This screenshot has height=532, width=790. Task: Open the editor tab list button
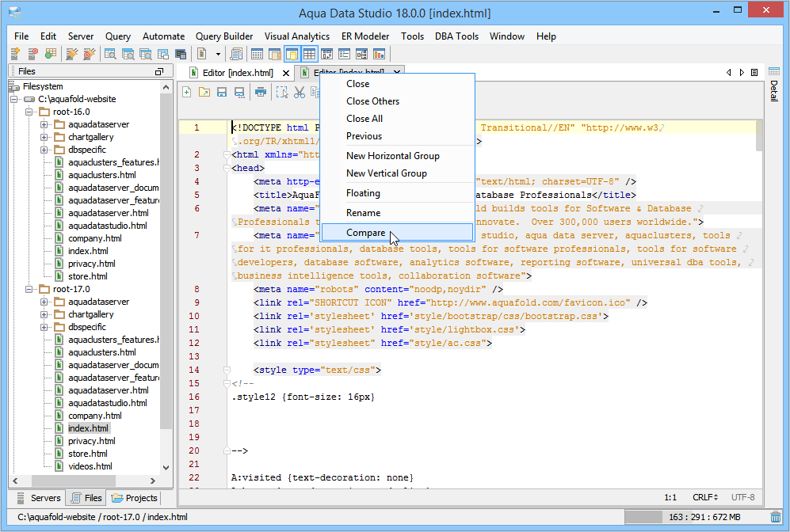pyautogui.click(x=754, y=73)
